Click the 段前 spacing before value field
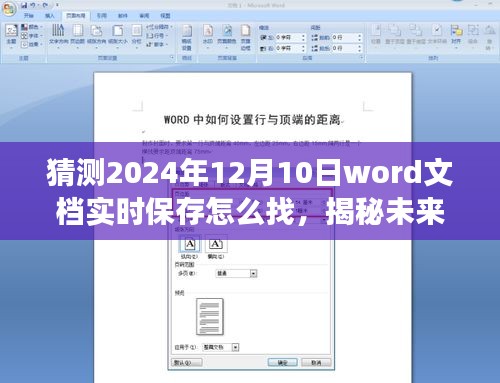The width and height of the screenshot is (500, 383). pyautogui.click(x=344, y=38)
